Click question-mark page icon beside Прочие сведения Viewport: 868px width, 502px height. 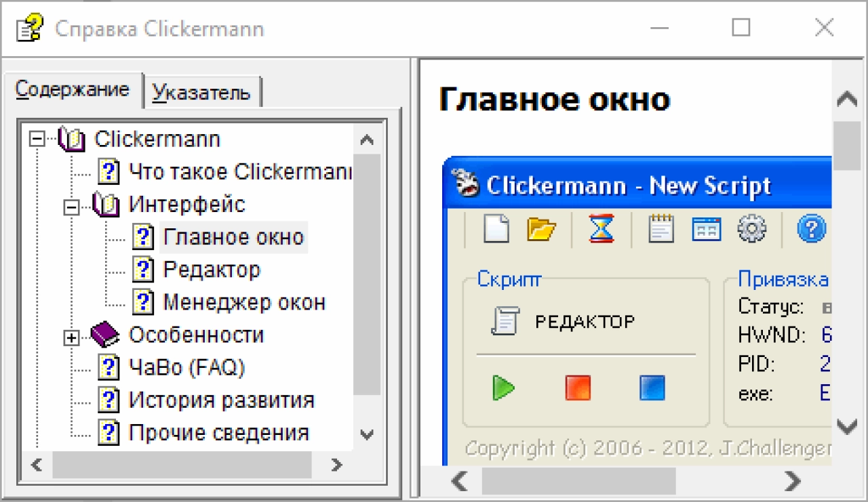108,432
